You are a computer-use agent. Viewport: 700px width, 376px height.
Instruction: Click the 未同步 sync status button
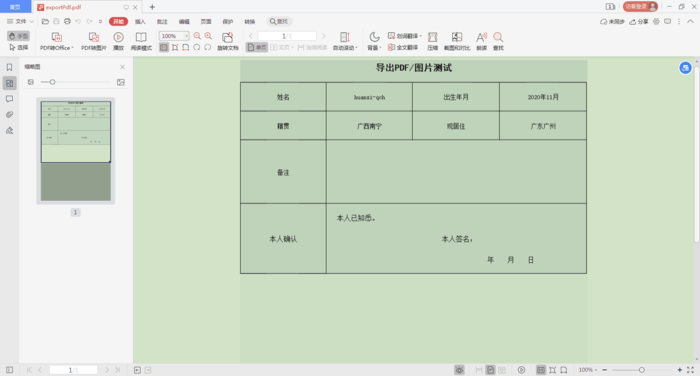(612, 21)
